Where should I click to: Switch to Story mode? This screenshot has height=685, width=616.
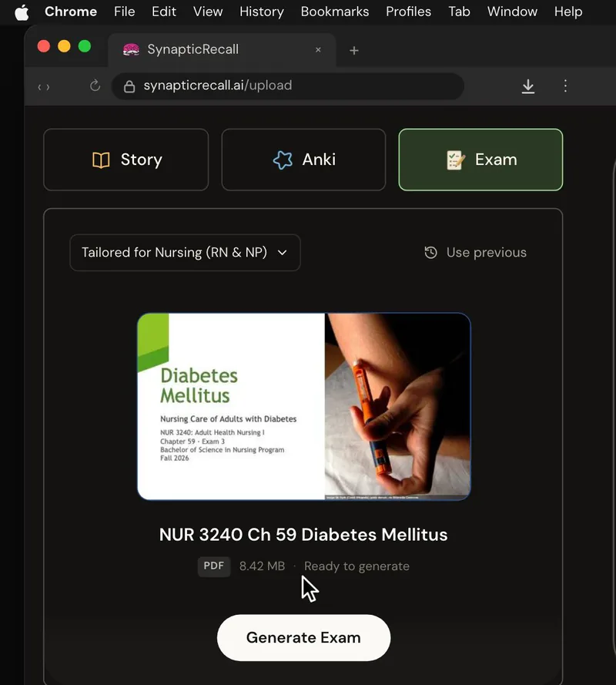126,159
